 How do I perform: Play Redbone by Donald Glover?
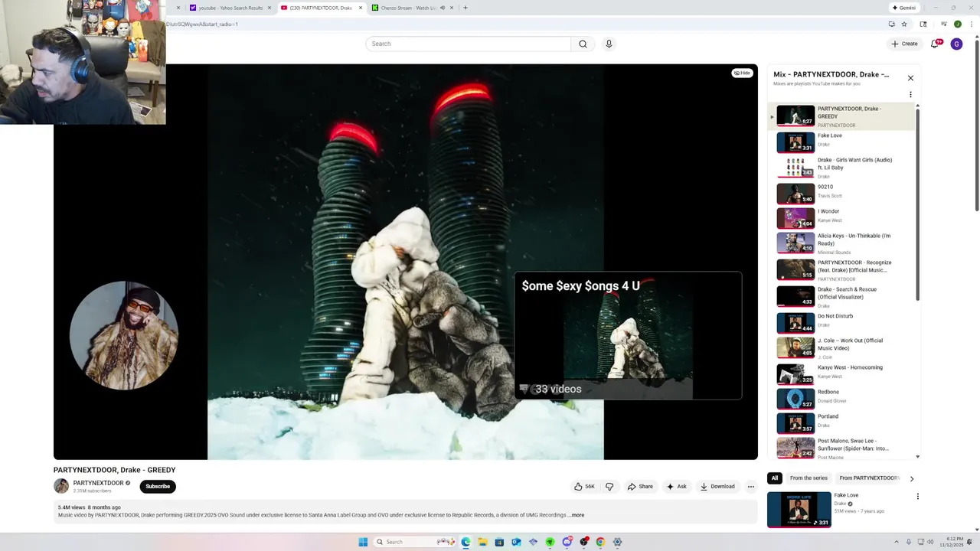click(x=841, y=399)
